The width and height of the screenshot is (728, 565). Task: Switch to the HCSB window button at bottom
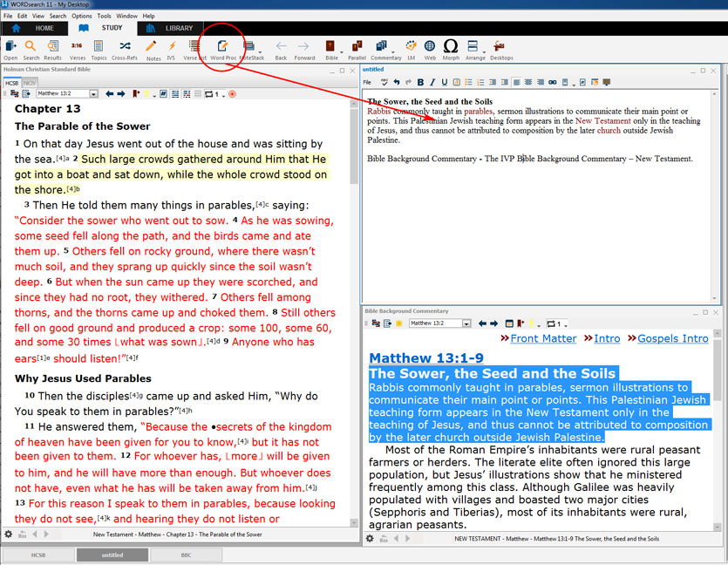[x=38, y=555]
